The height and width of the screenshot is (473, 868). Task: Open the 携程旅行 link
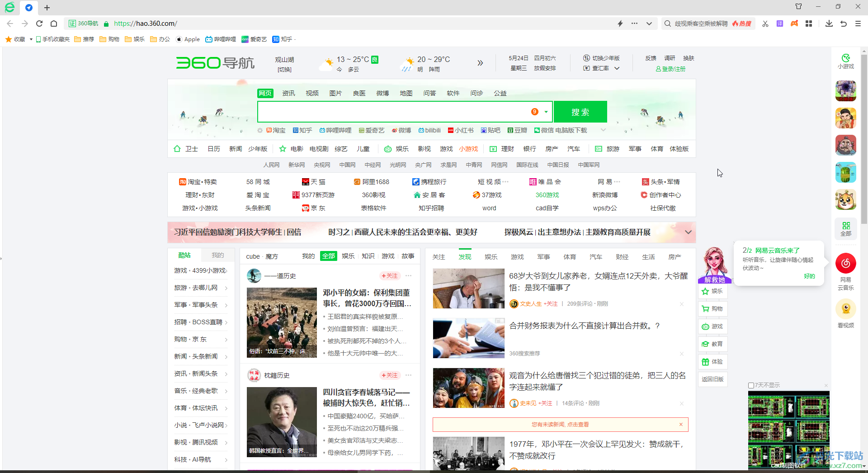click(429, 182)
